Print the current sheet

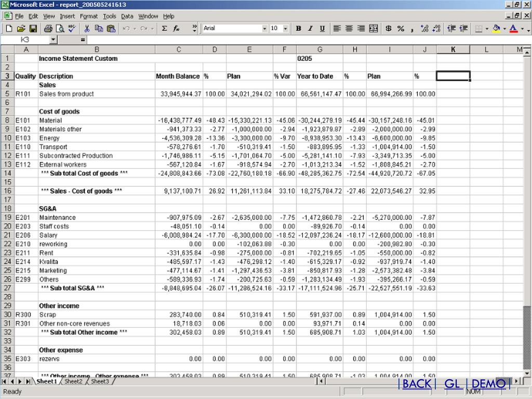click(x=48, y=29)
